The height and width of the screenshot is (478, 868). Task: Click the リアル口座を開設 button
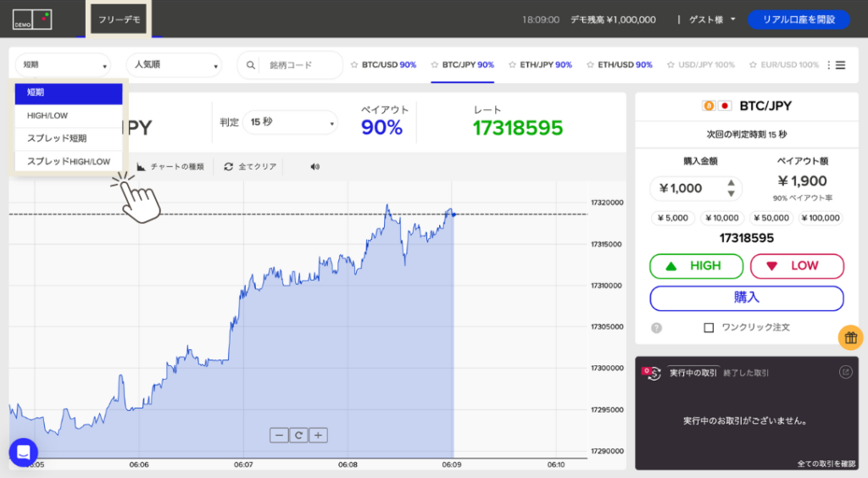point(798,19)
